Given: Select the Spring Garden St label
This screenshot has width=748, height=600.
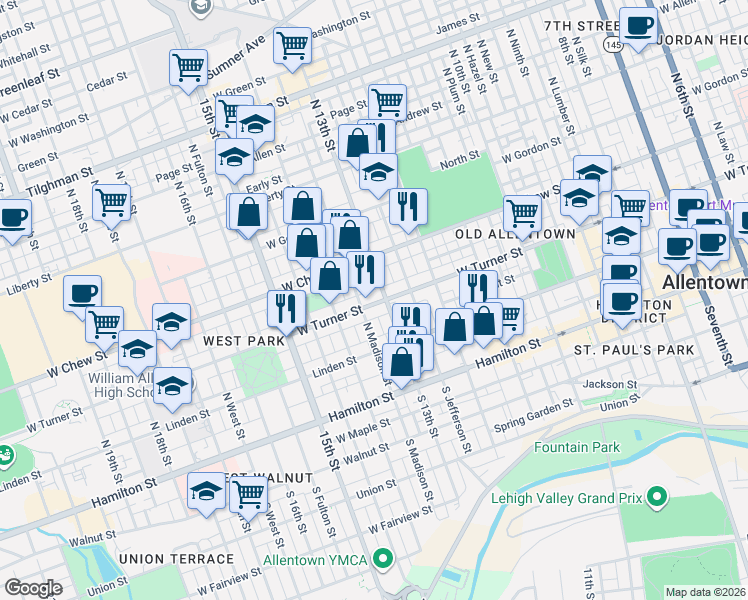Looking at the screenshot, I should (533, 415).
